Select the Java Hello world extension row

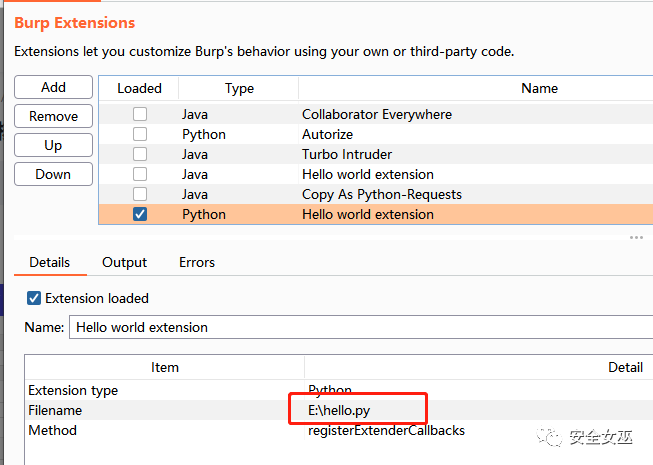click(368, 174)
